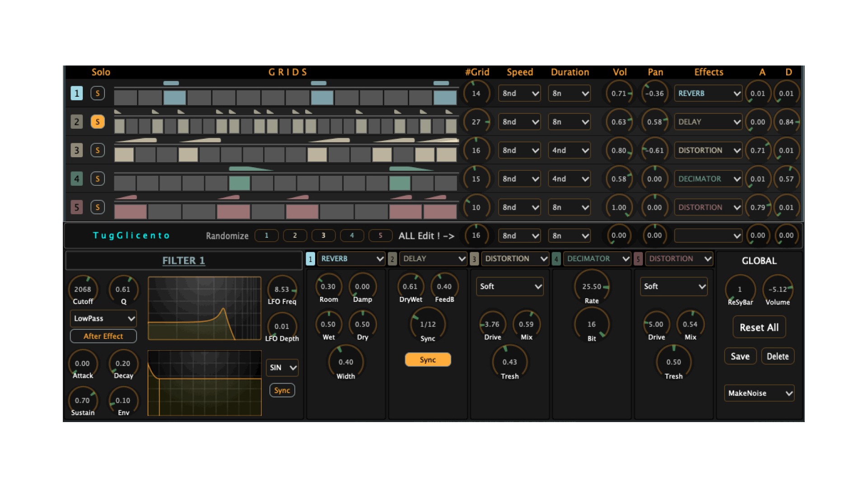Toggle the first grid step of track 3
This screenshot has height=488, width=868.
(x=124, y=155)
